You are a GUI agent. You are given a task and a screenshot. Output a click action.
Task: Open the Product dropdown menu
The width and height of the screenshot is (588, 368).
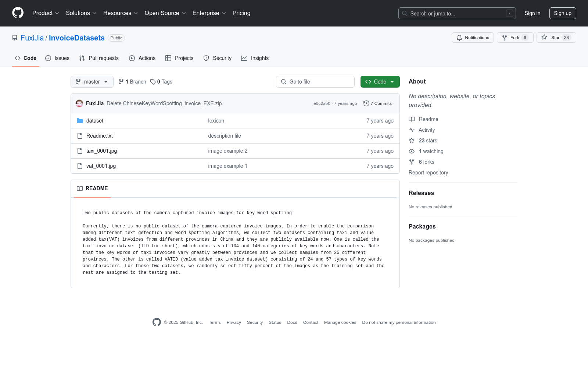pyautogui.click(x=46, y=13)
